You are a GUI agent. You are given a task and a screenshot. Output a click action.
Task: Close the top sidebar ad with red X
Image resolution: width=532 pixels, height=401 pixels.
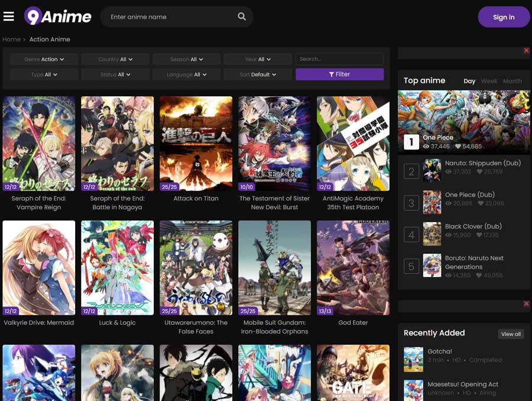point(526,51)
